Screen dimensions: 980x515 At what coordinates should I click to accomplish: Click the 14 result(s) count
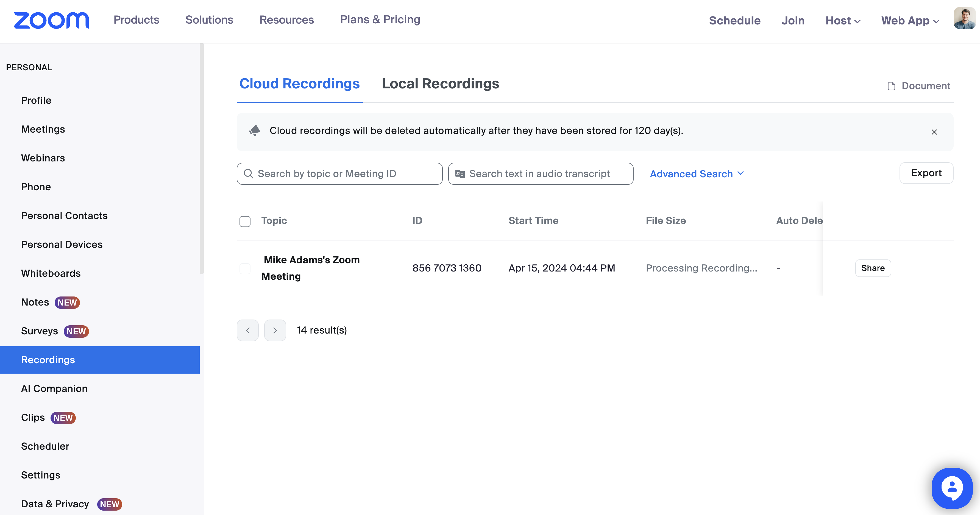(322, 330)
